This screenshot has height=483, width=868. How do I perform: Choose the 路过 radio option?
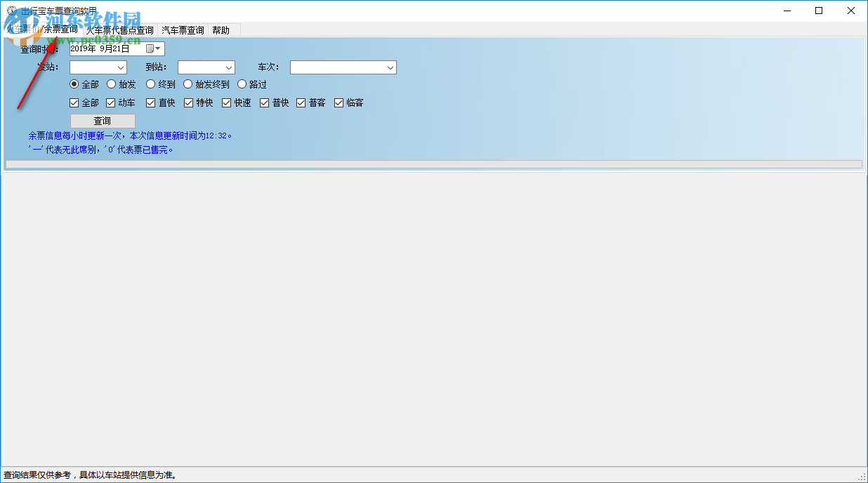[242, 84]
